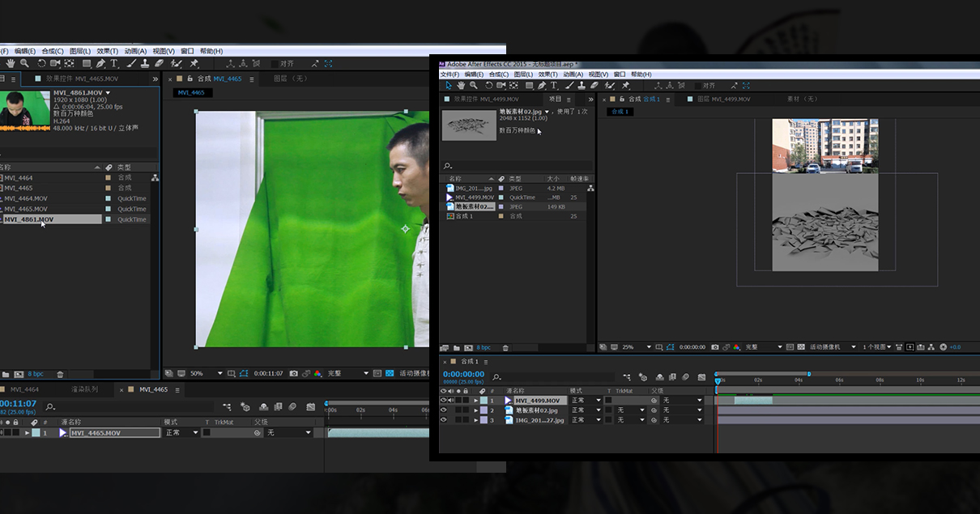The width and height of the screenshot is (980, 514).
Task: Click the playhead marker on the front timeline ruler
Action: (718, 380)
